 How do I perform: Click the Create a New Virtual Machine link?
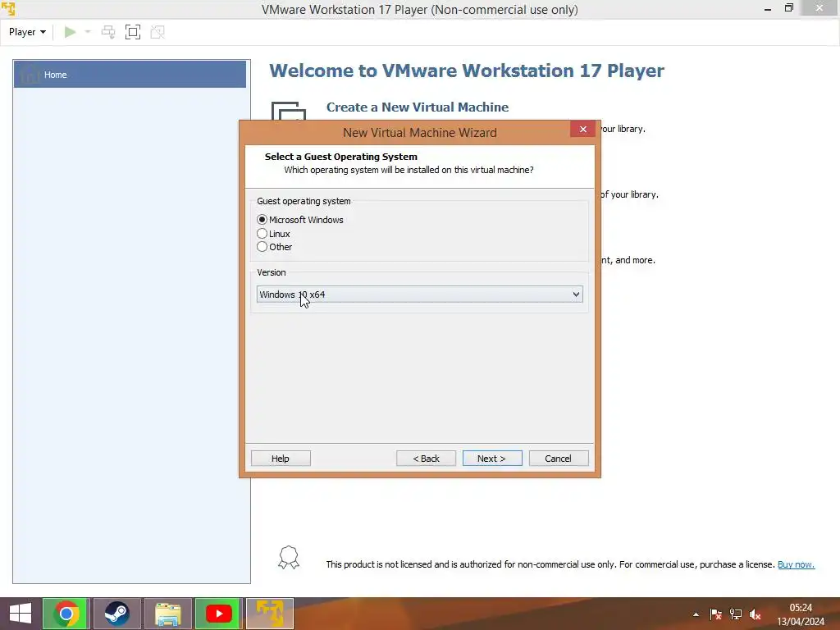coord(418,107)
